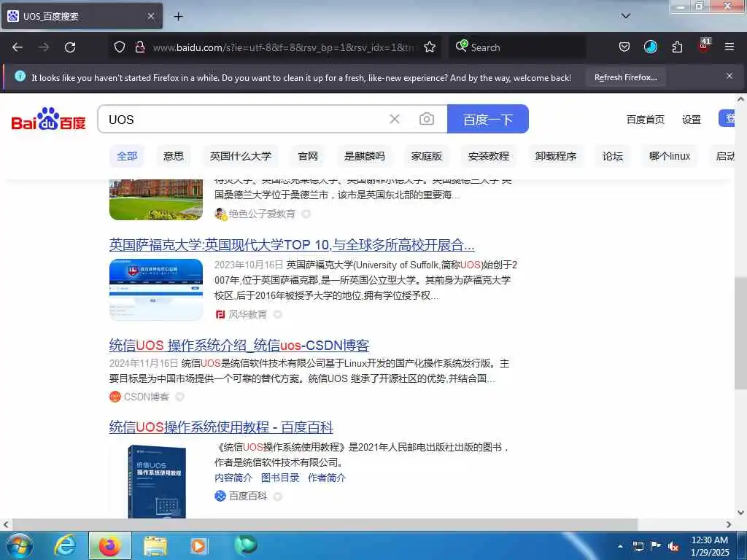
Task: Launch Internet Explorer from the taskbar
Action: point(65,545)
